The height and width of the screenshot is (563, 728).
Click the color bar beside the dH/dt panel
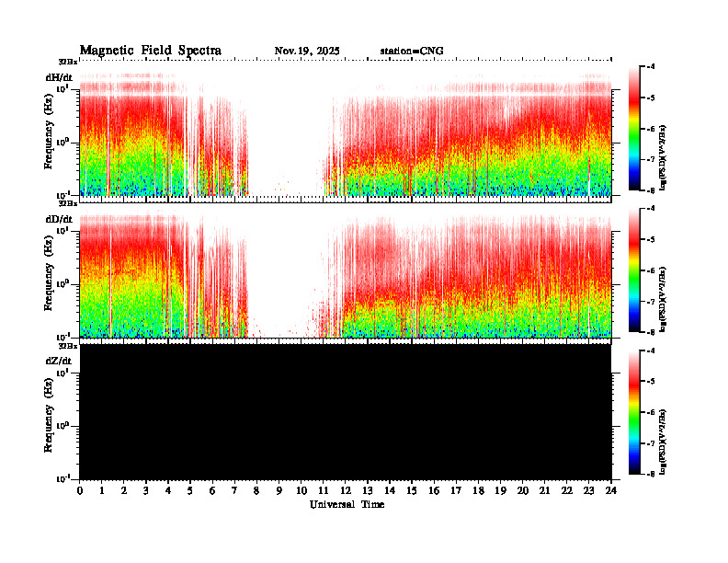[634, 128]
